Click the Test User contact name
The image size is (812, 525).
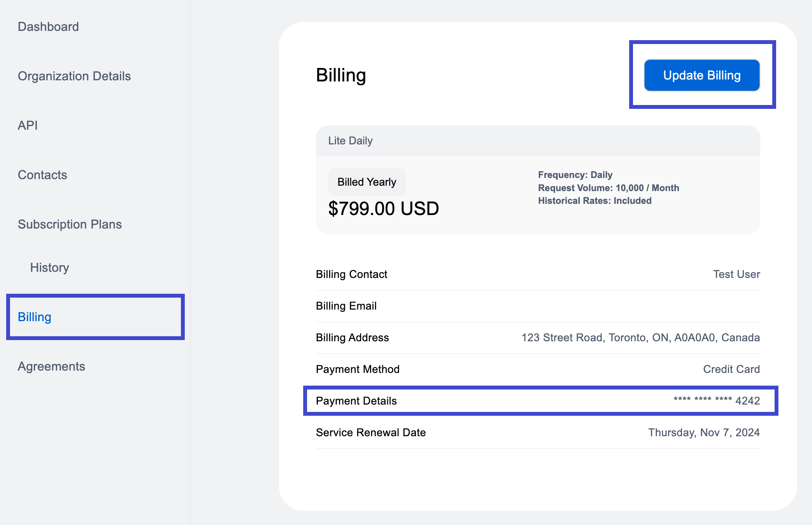[x=736, y=274]
